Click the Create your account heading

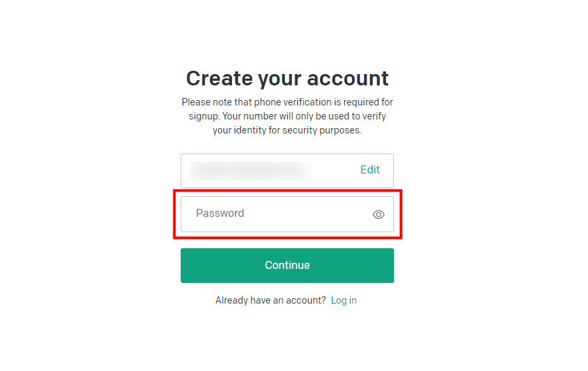(287, 79)
